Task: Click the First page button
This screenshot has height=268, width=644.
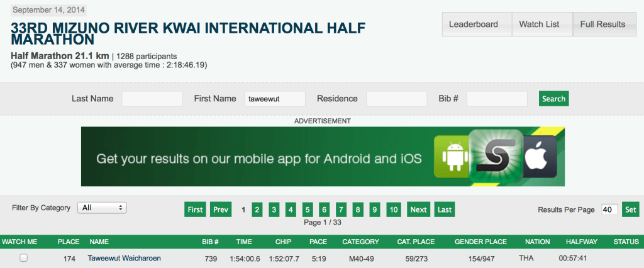Action: (195, 209)
